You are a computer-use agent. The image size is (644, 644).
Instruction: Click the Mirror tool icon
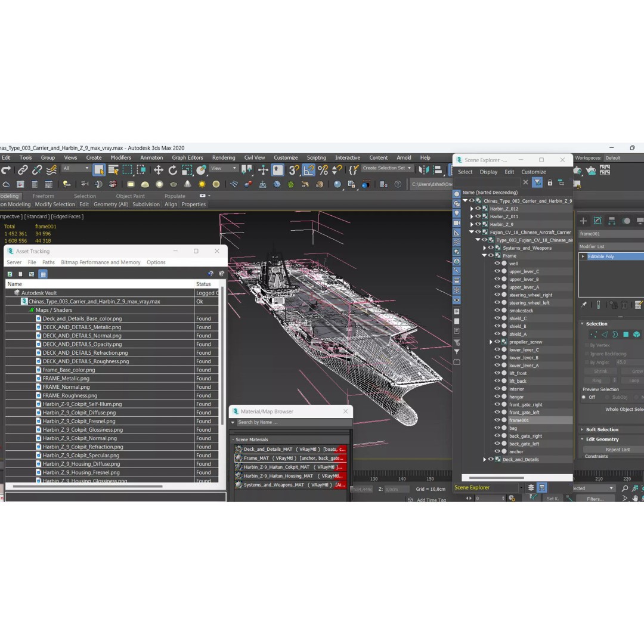(x=423, y=170)
